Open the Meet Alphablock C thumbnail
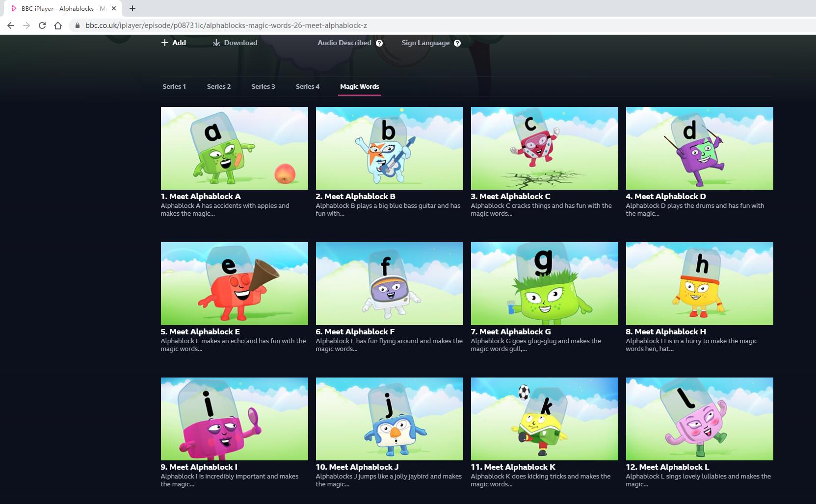 [545, 148]
